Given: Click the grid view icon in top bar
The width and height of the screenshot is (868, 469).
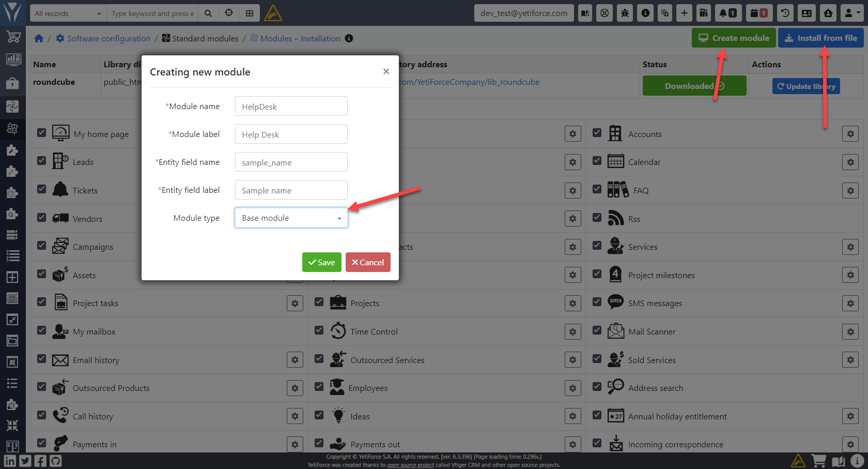Looking at the screenshot, I should tap(250, 13).
